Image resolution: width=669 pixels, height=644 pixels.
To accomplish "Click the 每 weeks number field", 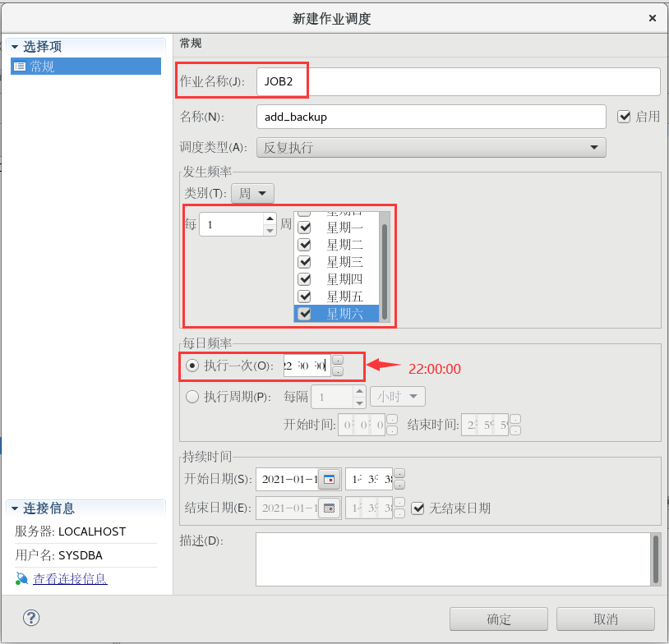I will pos(231,224).
